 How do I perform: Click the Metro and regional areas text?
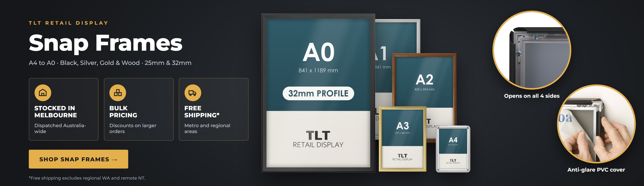(x=207, y=128)
